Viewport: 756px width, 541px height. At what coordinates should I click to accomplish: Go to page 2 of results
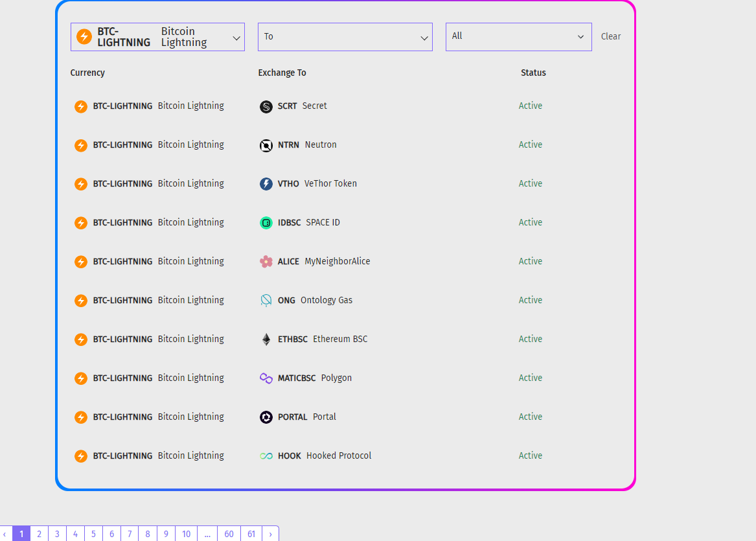pyautogui.click(x=39, y=534)
